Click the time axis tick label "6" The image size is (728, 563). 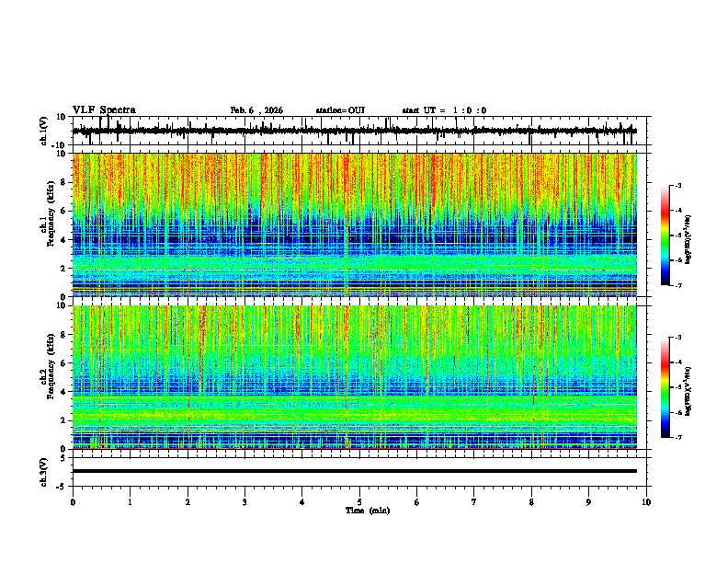coord(416,502)
